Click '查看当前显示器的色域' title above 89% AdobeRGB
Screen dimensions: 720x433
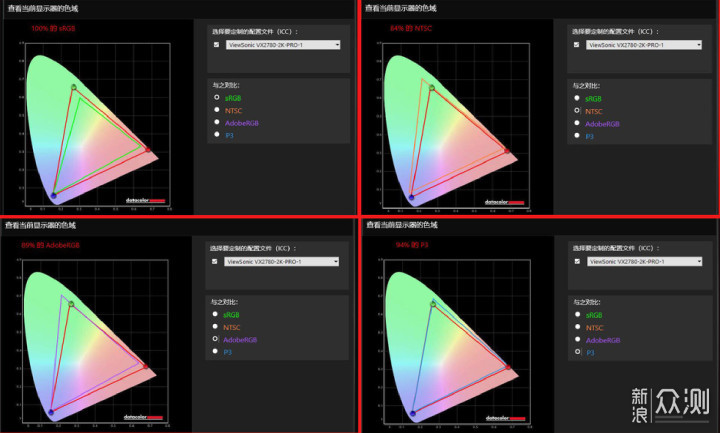40,225
